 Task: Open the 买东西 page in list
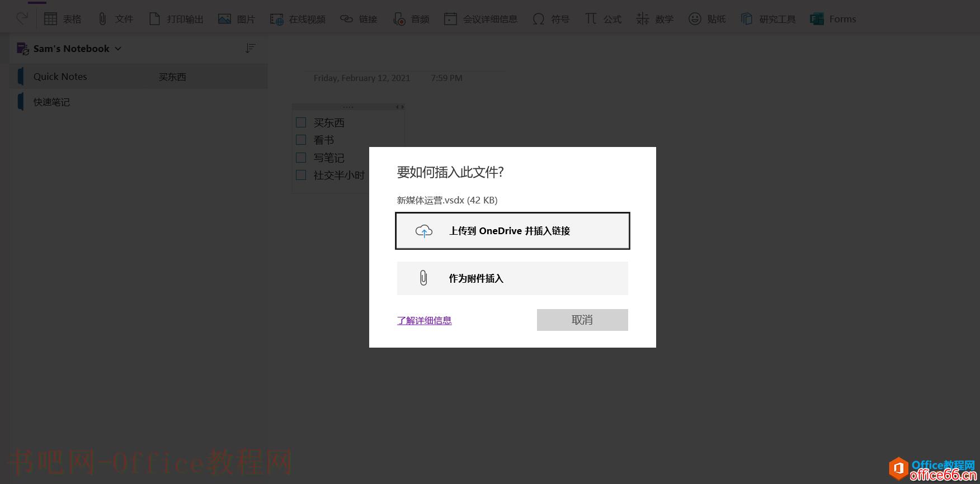pyautogui.click(x=172, y=77)
